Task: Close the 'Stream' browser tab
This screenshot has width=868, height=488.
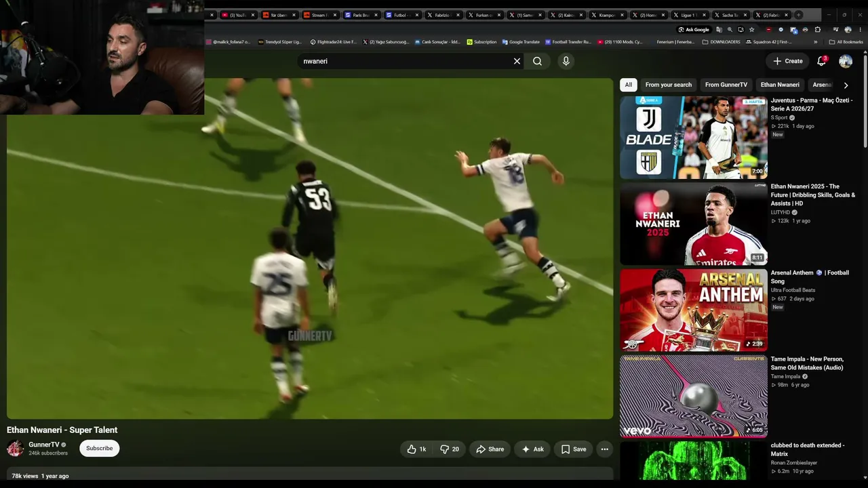Action: pos(335,15)
